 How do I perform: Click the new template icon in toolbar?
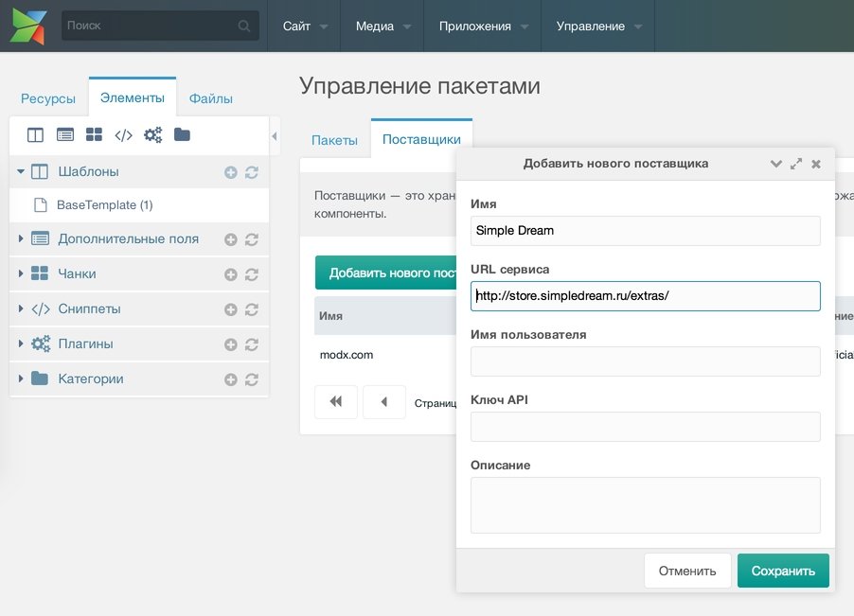coord(35,135)
